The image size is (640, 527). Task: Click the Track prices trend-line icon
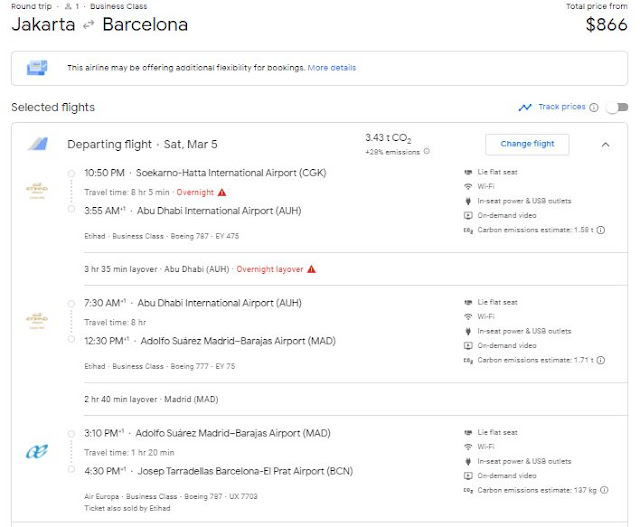click(525, 108)
